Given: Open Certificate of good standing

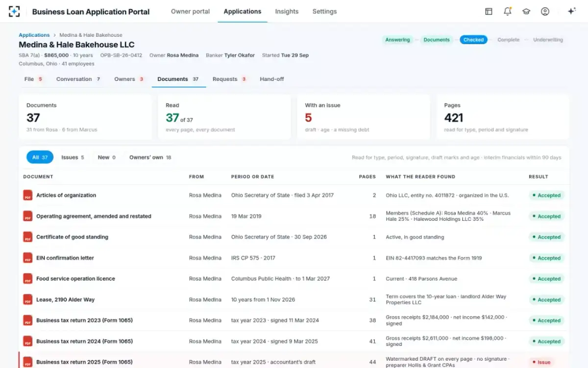Looking at the screenshot, I should (72, 237).
